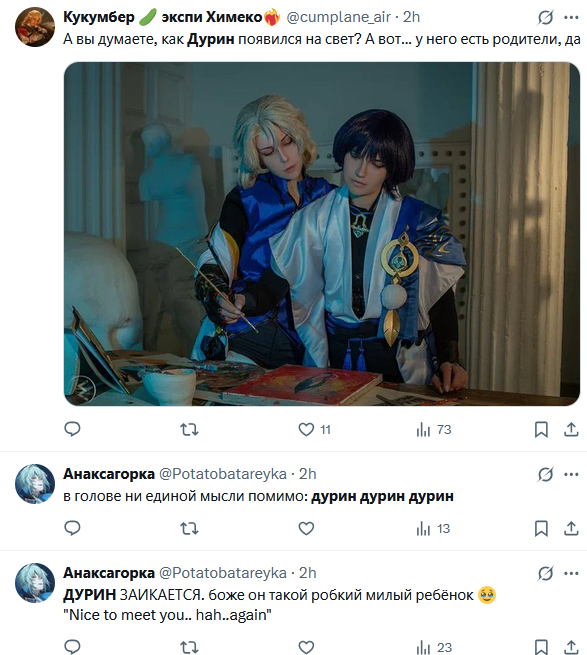Share the reply with 13 views
This screenshot has width=587, height=655.
[x=571, y=528]
